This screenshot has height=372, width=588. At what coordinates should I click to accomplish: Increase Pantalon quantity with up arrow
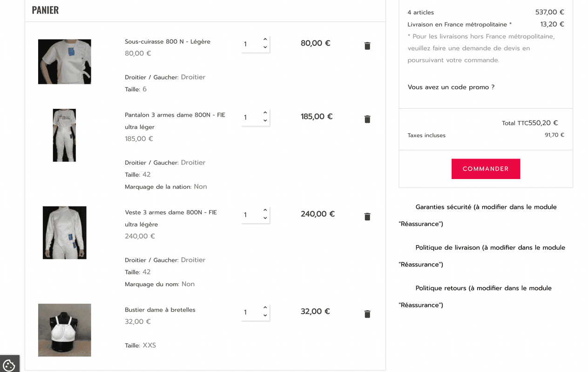(x=265, y=113)
